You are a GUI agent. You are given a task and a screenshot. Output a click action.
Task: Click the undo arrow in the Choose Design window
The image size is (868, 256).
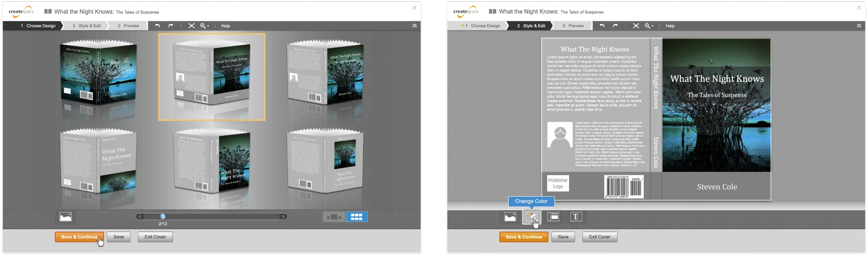pyautogui.click(x=157, y=26)
